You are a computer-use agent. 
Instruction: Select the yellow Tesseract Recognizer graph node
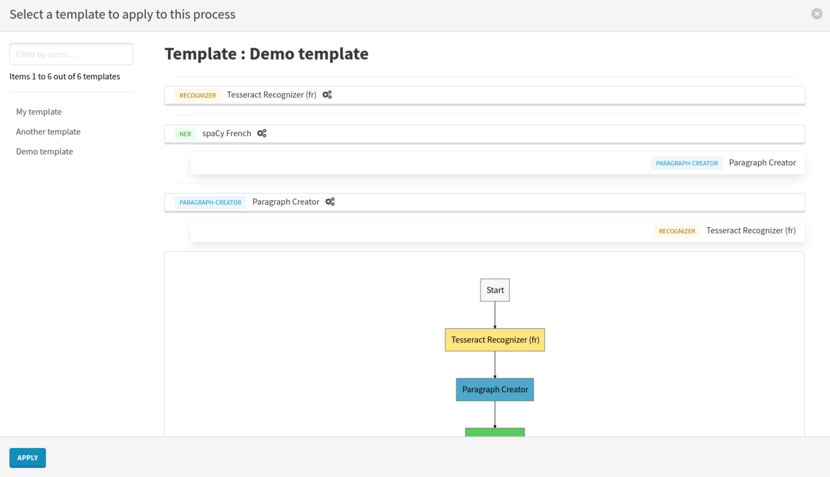[495, 340]
